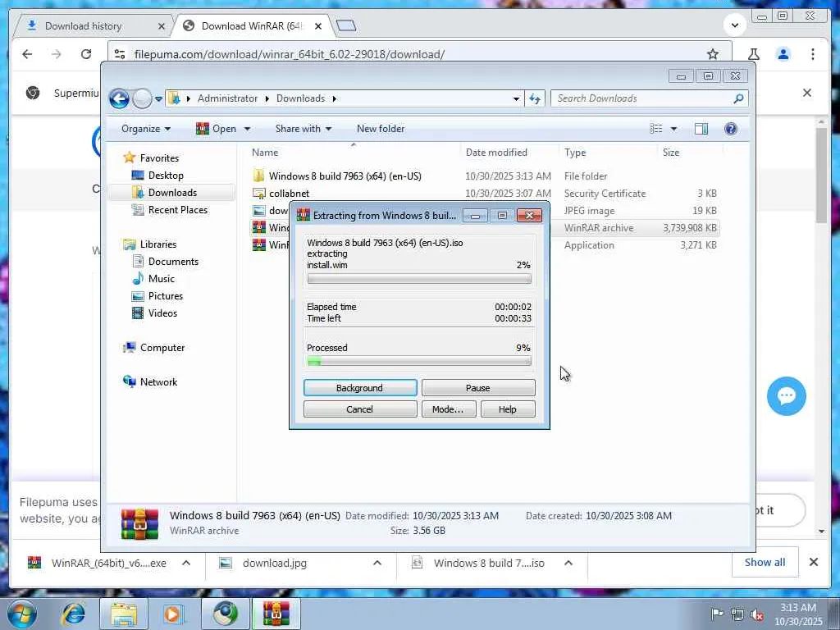
Task: Open the Videos library
Action: tap(162, 313)
